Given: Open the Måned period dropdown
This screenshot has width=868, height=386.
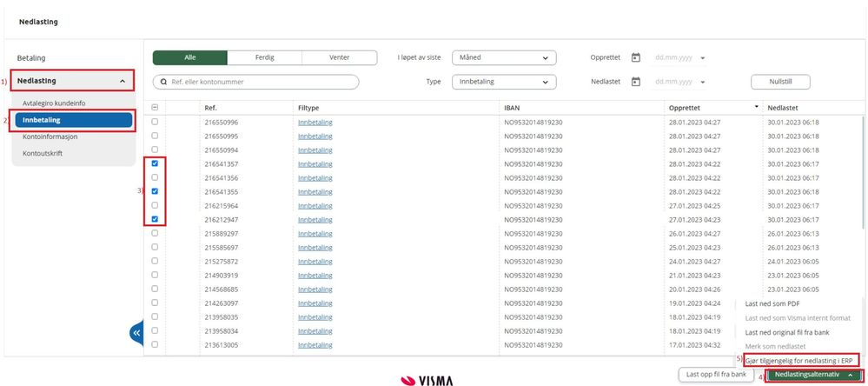Looking at the screenshot, I should point(504,57).
